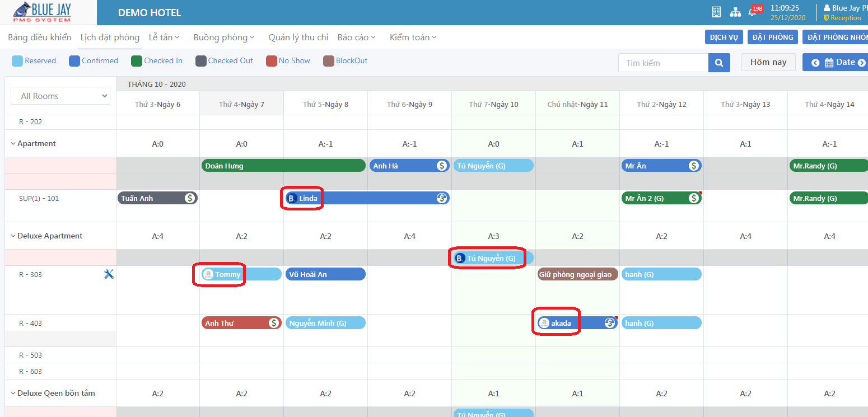Go to previous date with left arrow
Viewport: 868px width, 417px height.
(815, 63)
